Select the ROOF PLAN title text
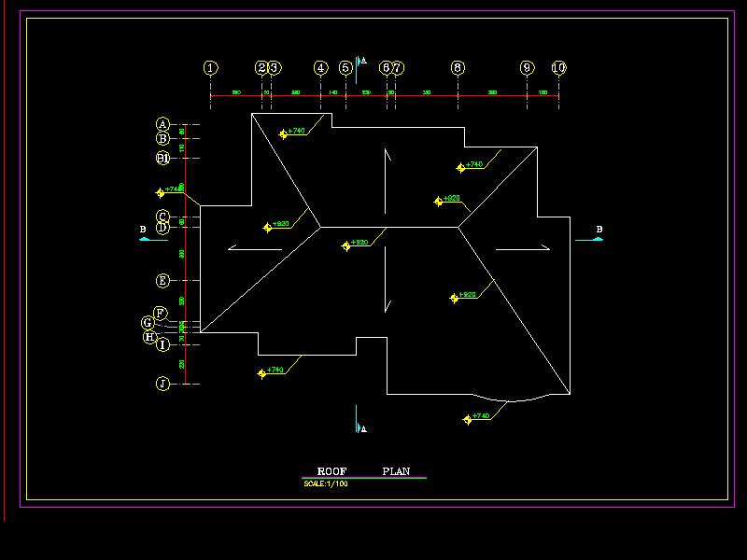Screen dimensions: 747x560 tap(363, 471)
